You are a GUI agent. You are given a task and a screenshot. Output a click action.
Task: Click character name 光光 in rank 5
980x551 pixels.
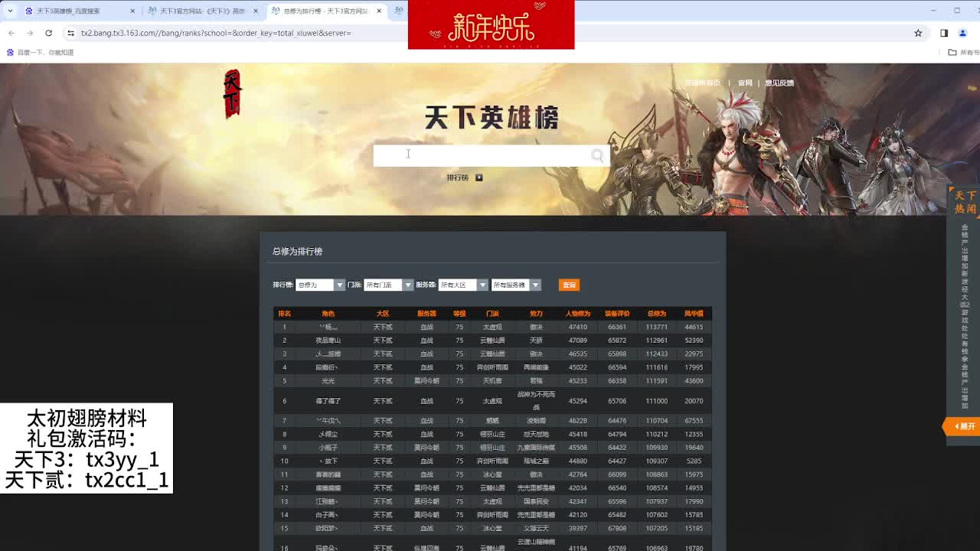[x=328, y=381]
